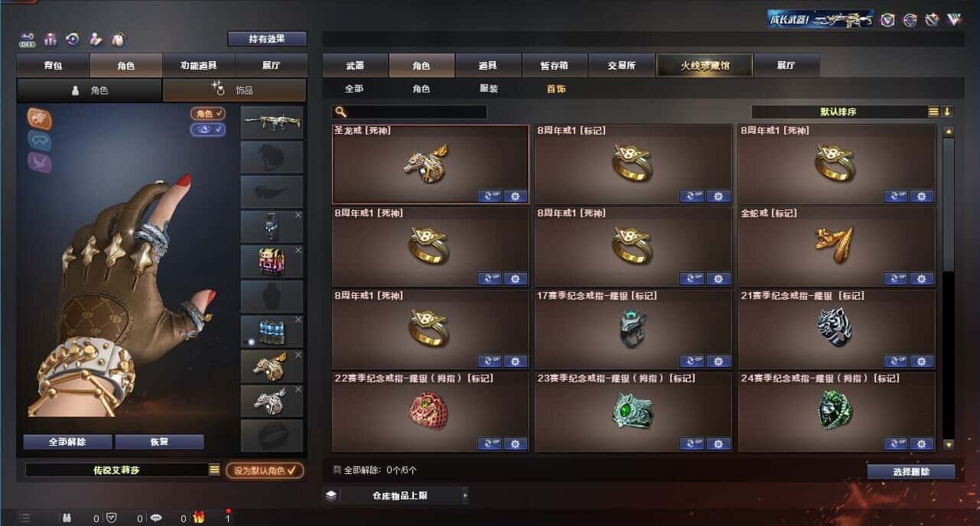Image resolution: width=980 pixels, height=526 pixels.
Task: Click the 选择删除 button
Action: tap(911, 472)
